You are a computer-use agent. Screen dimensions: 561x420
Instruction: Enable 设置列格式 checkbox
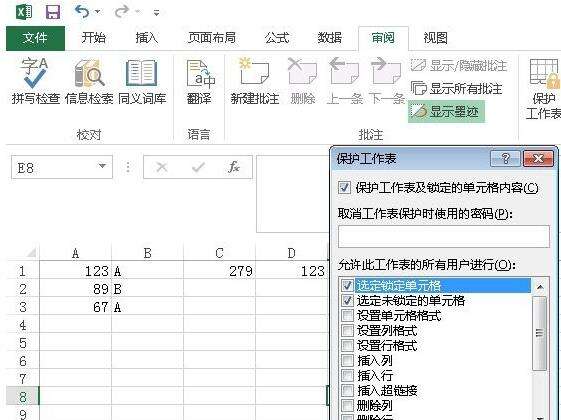347,331
